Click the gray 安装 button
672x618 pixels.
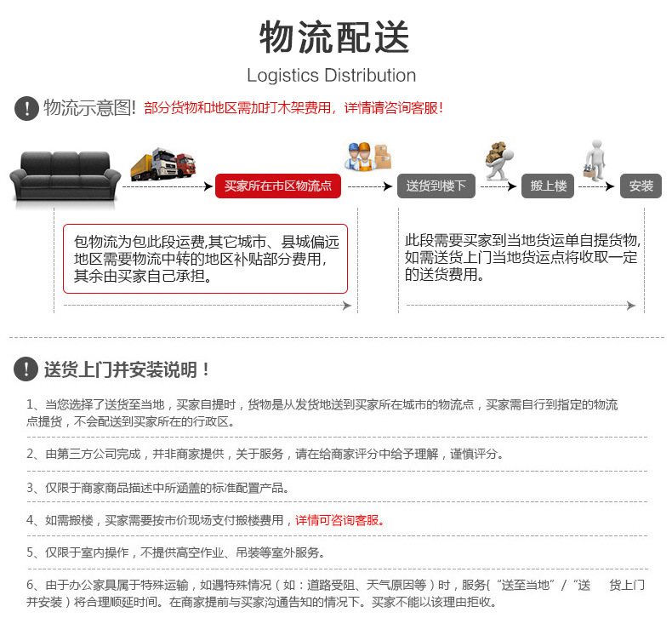[641, 186]
